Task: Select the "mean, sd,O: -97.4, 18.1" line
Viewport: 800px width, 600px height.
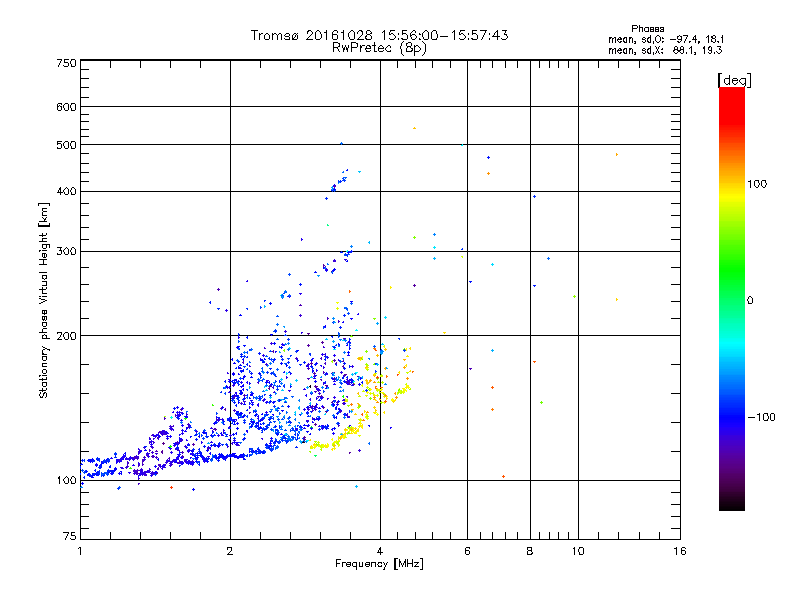Action: pos(666,39)
